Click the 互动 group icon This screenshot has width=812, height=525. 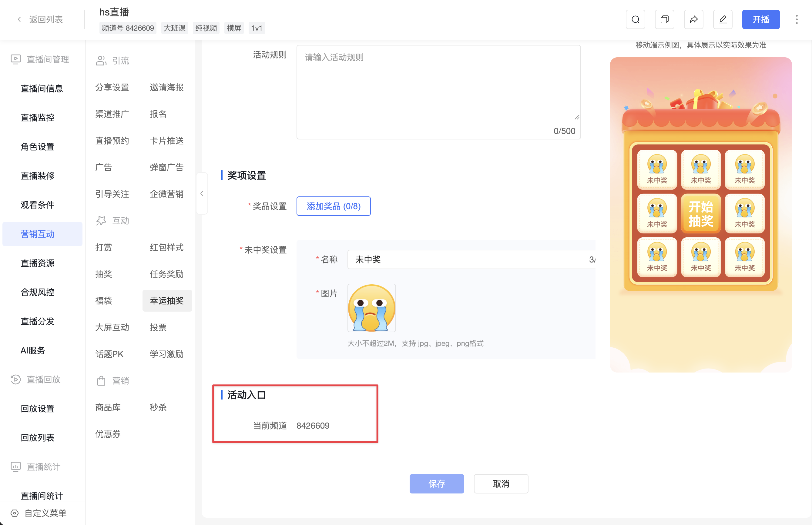tap(101, 221)
